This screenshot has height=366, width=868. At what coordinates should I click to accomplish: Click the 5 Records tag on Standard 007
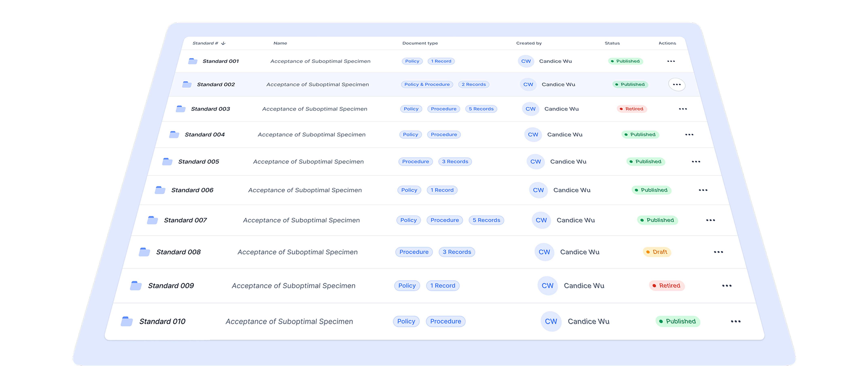(486, 220)
